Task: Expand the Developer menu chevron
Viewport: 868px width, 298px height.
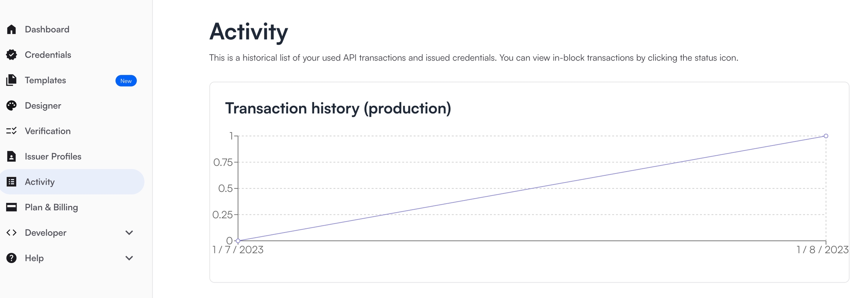Action: click(129, 233)
